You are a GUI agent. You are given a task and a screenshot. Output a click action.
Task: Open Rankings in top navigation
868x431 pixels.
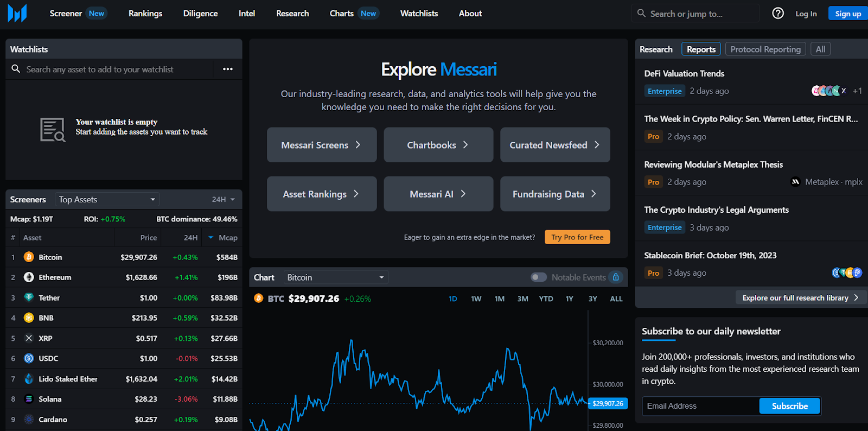tap(145, 14)
